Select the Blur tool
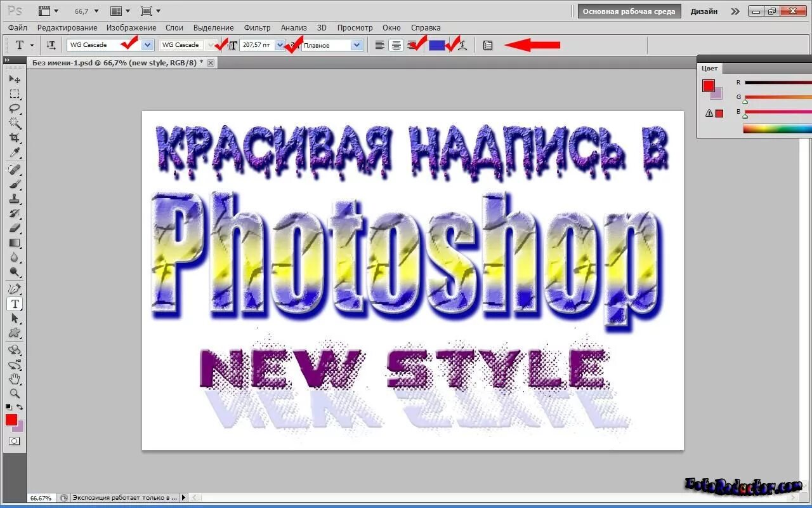Screen dimensions: 812x508 15,257
